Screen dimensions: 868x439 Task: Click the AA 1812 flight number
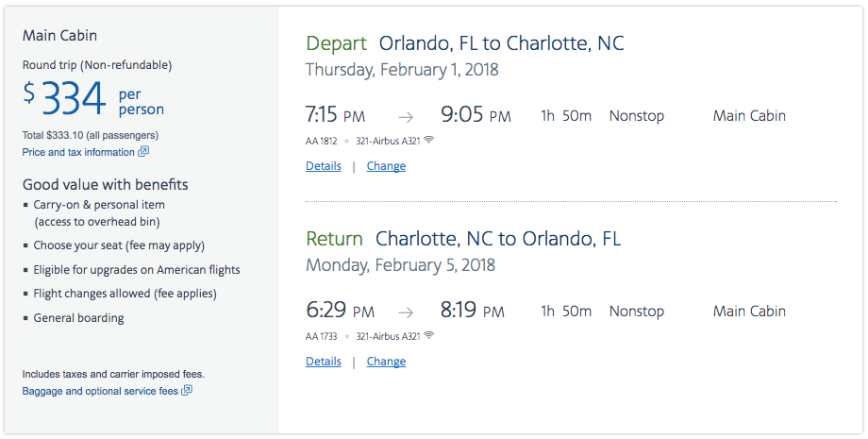(321, 141)
